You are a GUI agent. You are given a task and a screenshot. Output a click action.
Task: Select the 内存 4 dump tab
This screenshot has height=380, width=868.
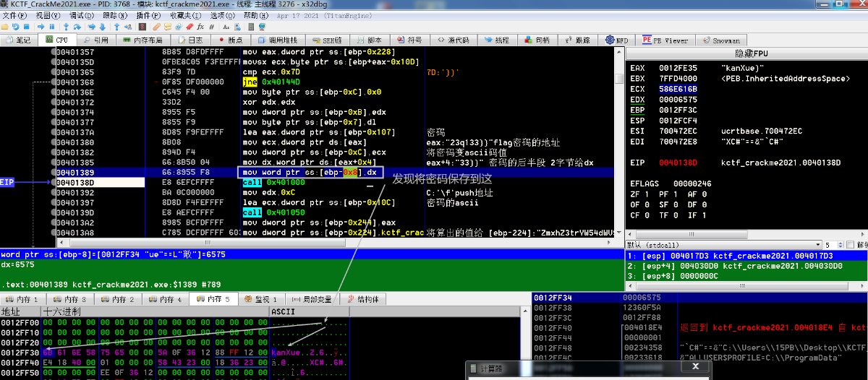pos(165,299)
